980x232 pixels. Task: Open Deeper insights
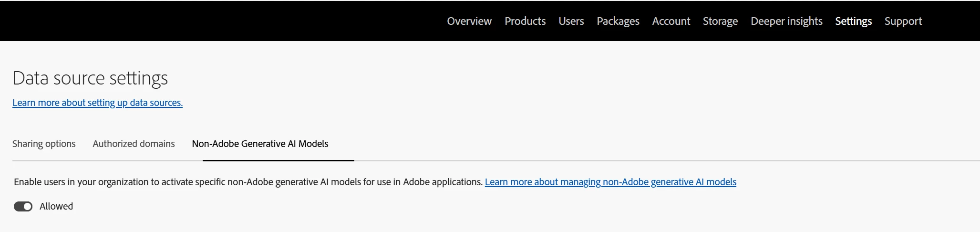click(x=786, y=21)
